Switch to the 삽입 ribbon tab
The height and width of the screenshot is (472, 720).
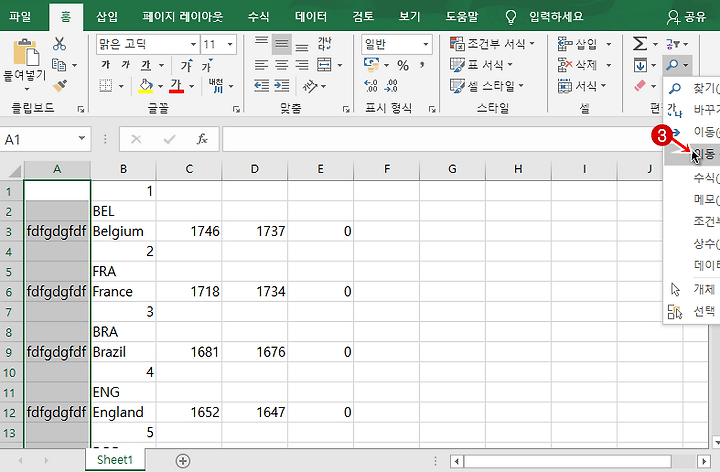pos(107,17)
